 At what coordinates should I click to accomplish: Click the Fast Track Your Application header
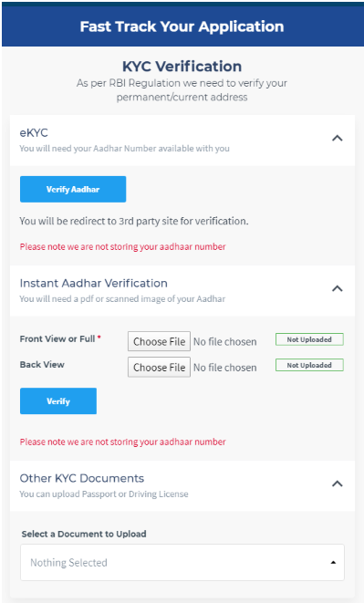coord(182,26)
